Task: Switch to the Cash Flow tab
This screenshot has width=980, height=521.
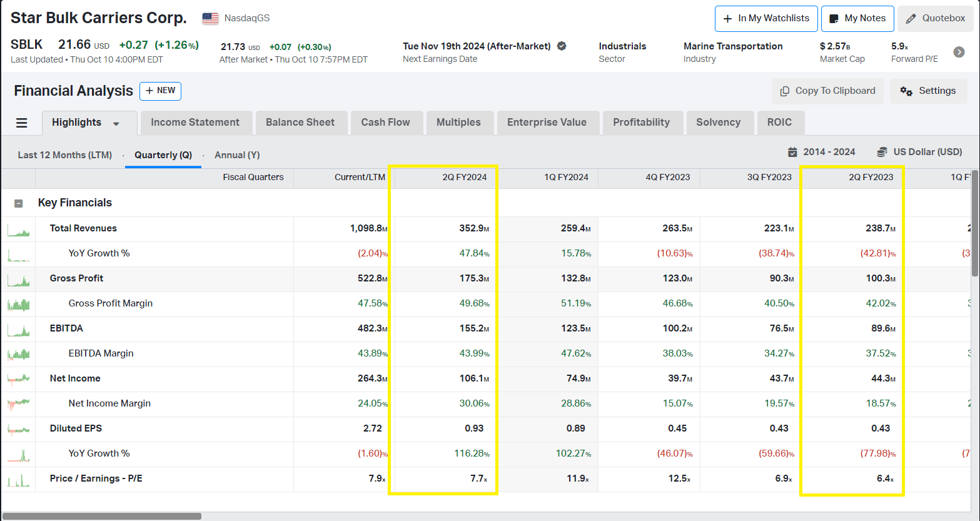Action: tap(385, 123)
